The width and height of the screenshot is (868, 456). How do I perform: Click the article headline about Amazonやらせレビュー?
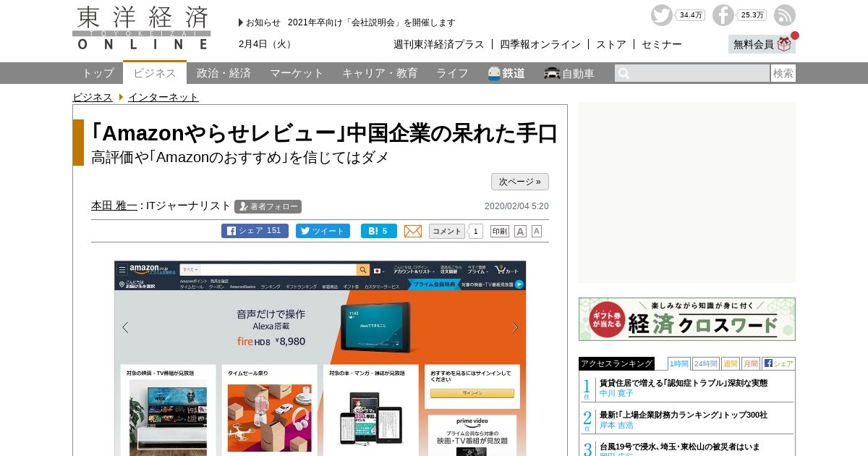point(324,133)
